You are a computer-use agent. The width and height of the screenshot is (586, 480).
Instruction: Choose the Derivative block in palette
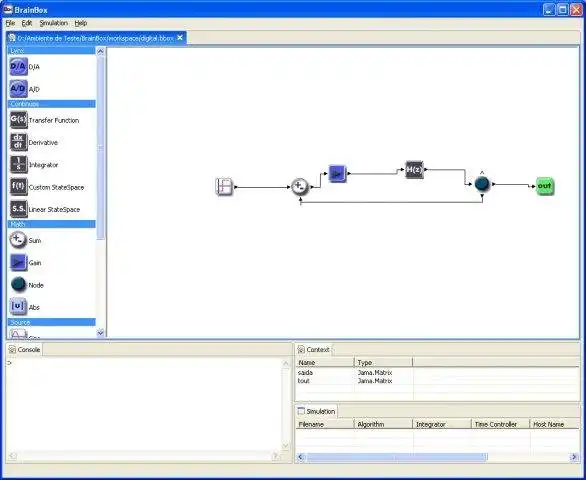18,142
